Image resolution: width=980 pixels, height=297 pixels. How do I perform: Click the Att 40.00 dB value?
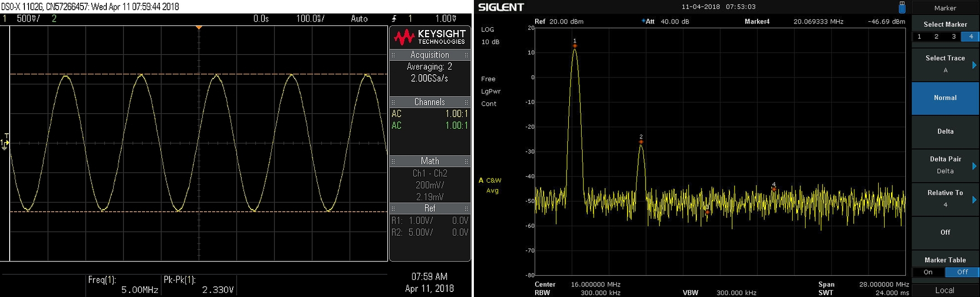pyautogui.click(x=667, y=22)
